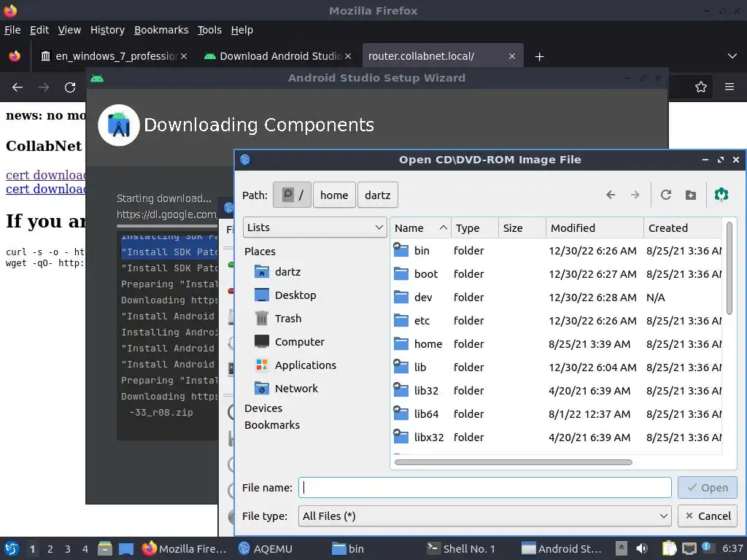Open Desktop in Places
Image resolution: width=747 pixels, height=560 pixels.
tap(295, 295)
